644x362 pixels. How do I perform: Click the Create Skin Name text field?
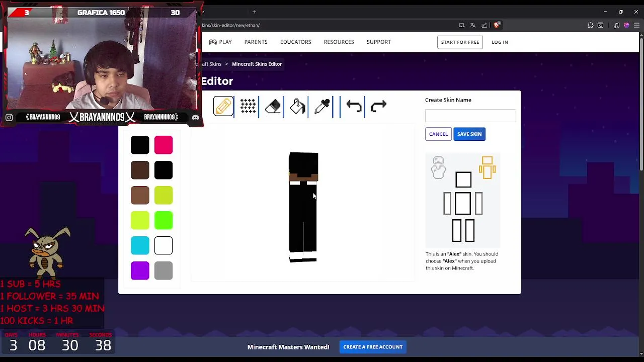point(470,116)
